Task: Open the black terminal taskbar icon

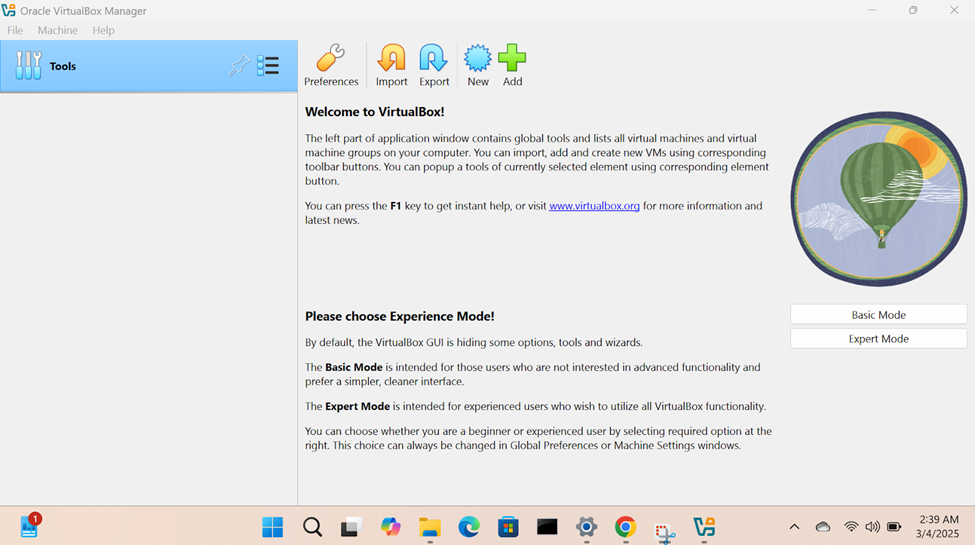Action: tap(547, 527)
